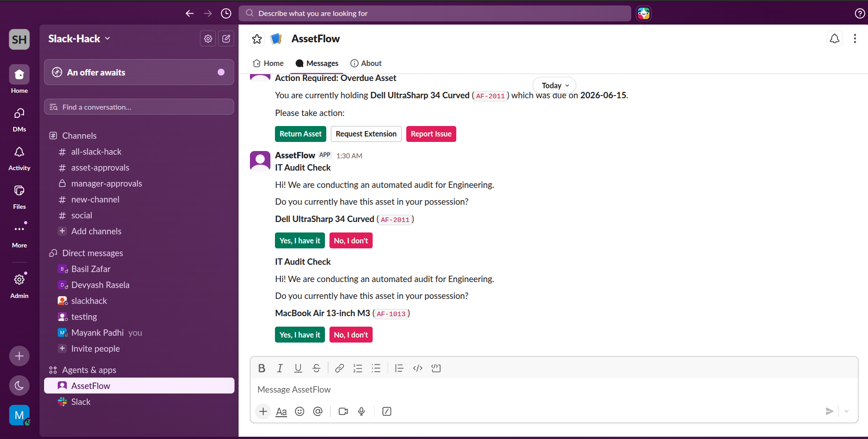Open workspace settings gear beside Slack-Hack
Image resolution: width=868 pixels, height=439 pixels.
208,39
